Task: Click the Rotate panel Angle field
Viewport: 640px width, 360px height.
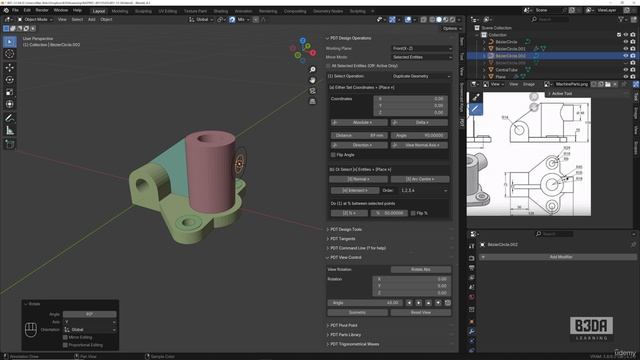Action: coord(89,314)
